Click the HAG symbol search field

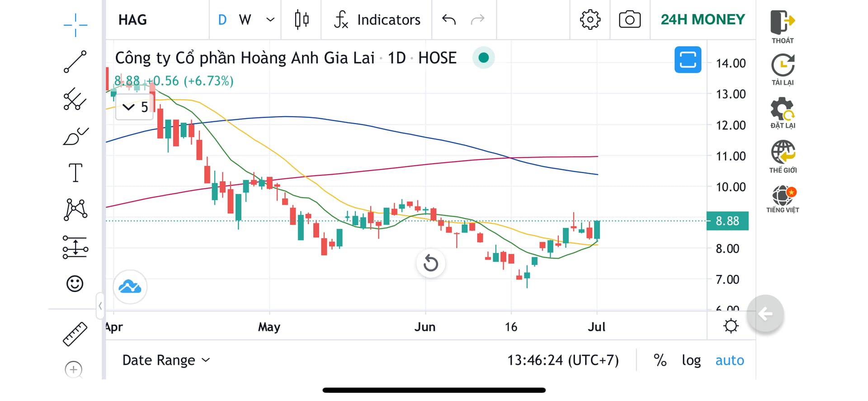click(x=133, y=20)
